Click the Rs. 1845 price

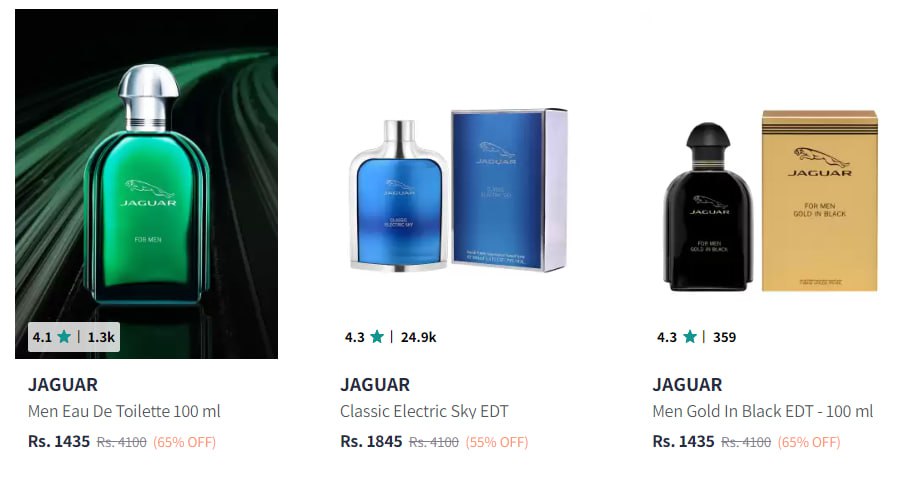pyautogui.click(x=371, y=442)
